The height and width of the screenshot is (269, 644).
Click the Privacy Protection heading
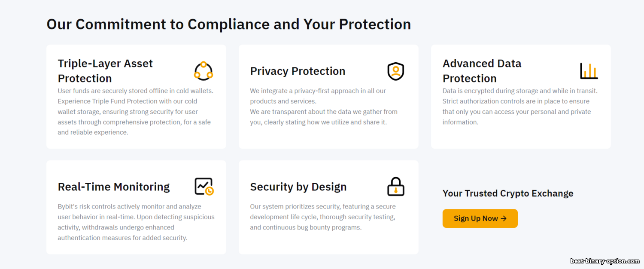coord(298,71)
